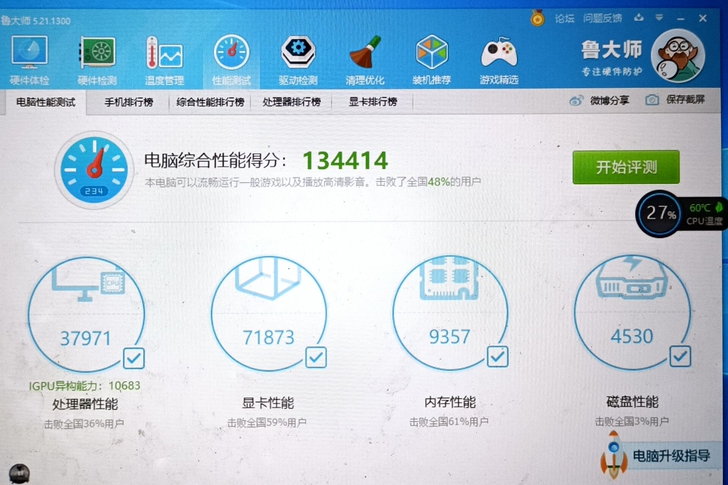Switch to 综合性能排行榜 tab
728x485 pixels.
coord(210,102)
